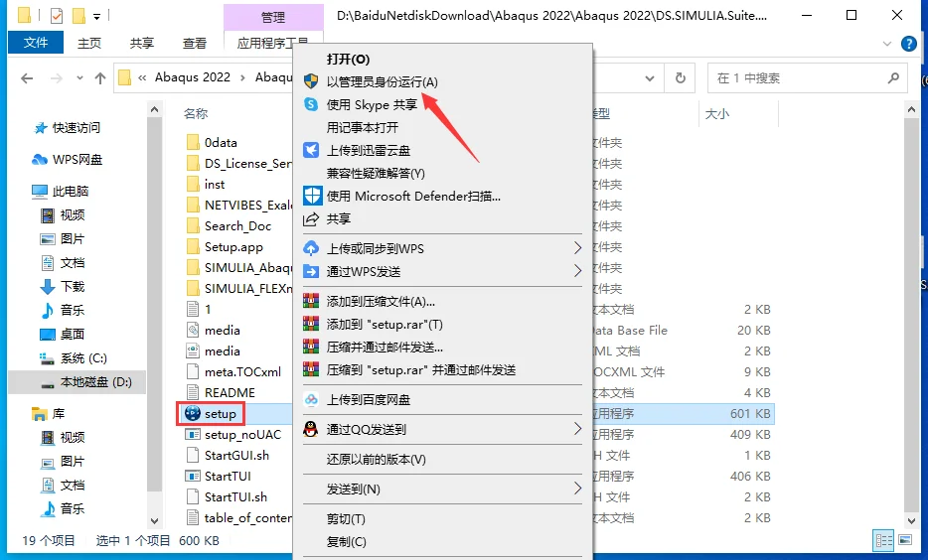Click Open (打开) in the context menu
Screen dimensions: 928x560
(348, 60)
